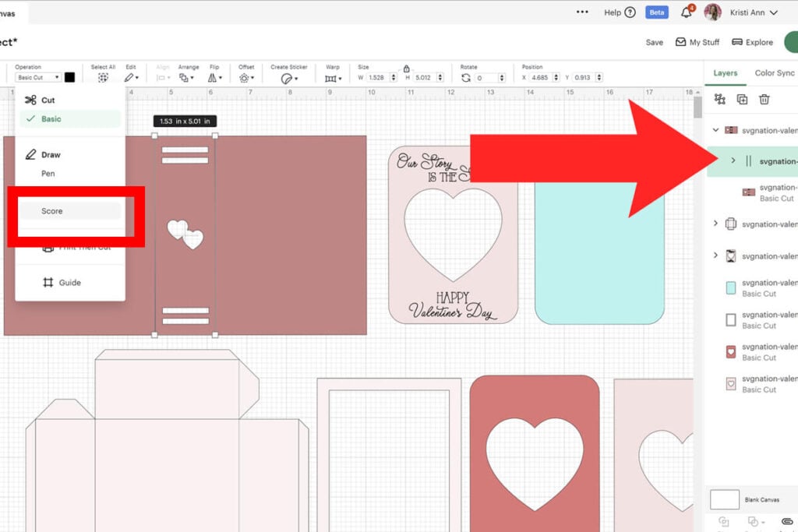Duplicate the selected layer
The height and width of the screenshot is (532, 798).
[741, 99]
